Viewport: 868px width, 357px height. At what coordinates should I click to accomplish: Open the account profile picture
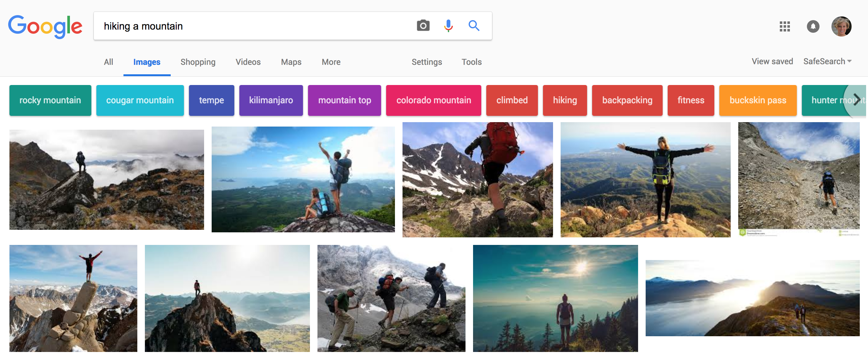841,26
